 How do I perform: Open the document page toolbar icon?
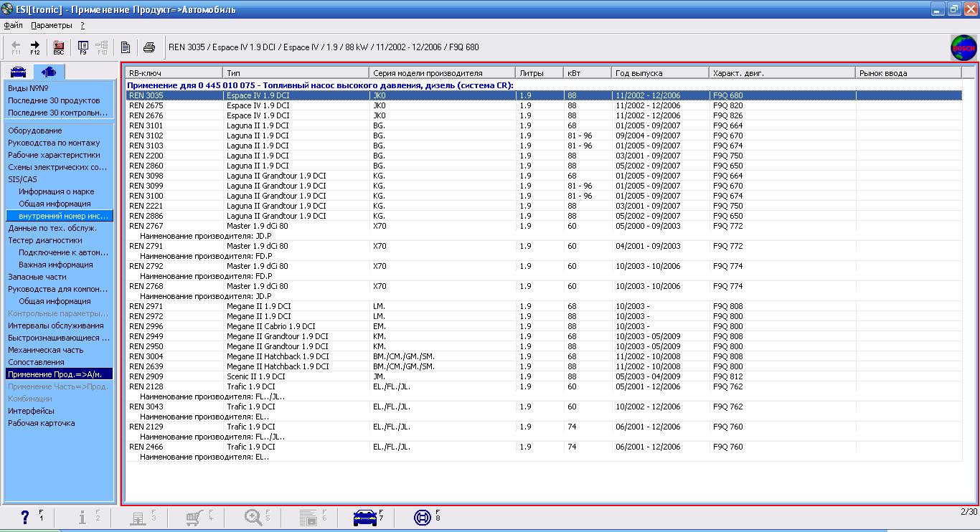126,47
